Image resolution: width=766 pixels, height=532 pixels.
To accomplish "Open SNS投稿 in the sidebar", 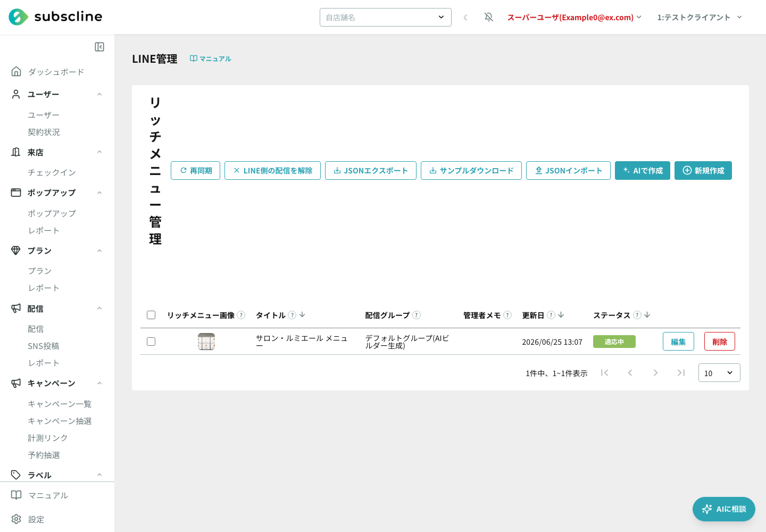I will (44, 346).
